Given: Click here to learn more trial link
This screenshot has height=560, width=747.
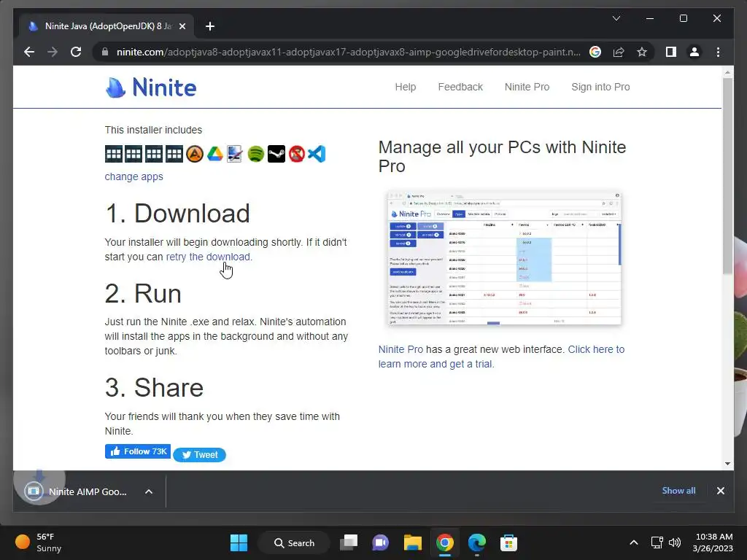Looking at the screenshot, I should (501, 357).
